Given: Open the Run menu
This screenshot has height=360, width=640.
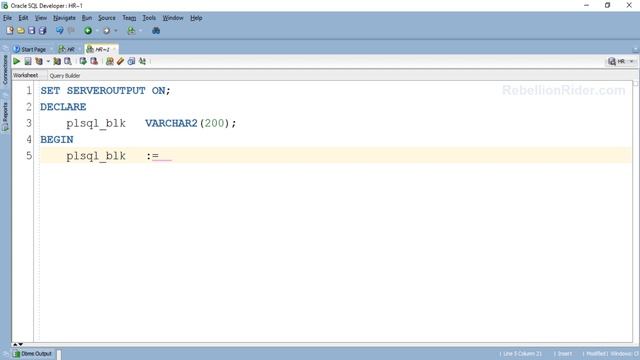Looking at the screenshot, I should (87, 18).
